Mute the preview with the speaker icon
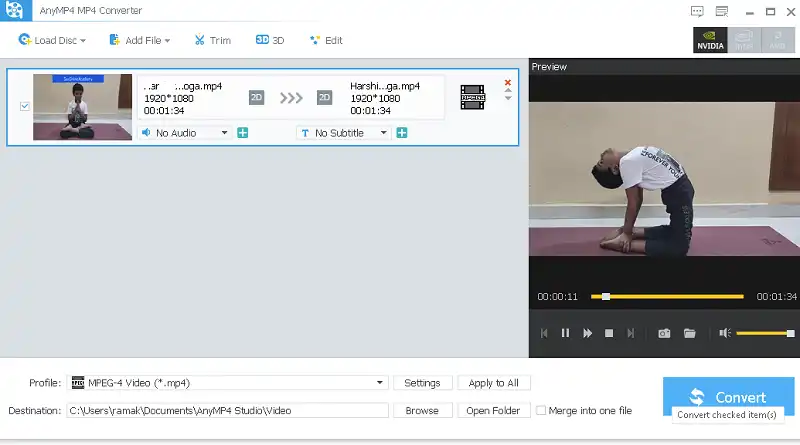 pyautogui.click(x=725, y=333)
